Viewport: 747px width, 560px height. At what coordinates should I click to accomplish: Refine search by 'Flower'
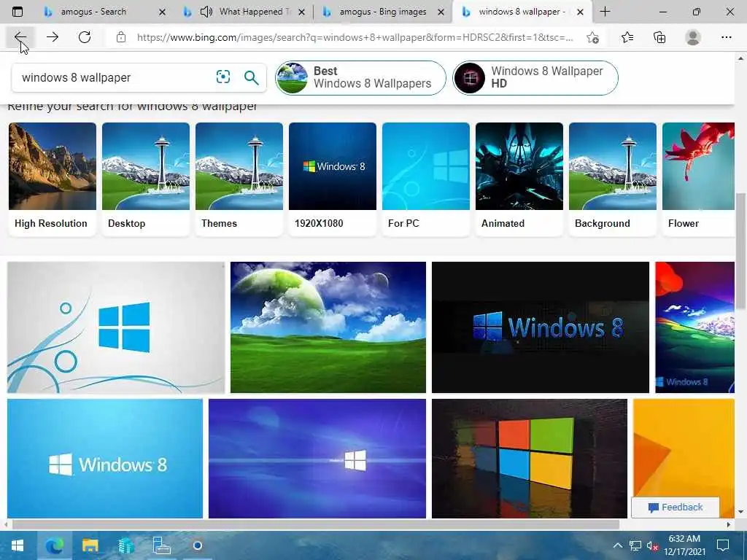coord(698,179)
